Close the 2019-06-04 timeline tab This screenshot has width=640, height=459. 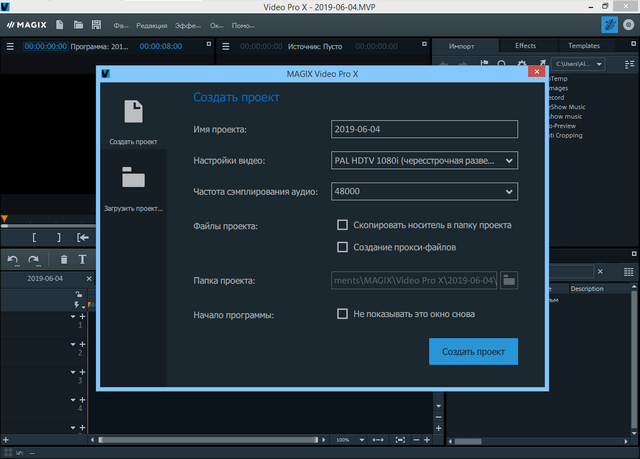(x=89, y=278)
